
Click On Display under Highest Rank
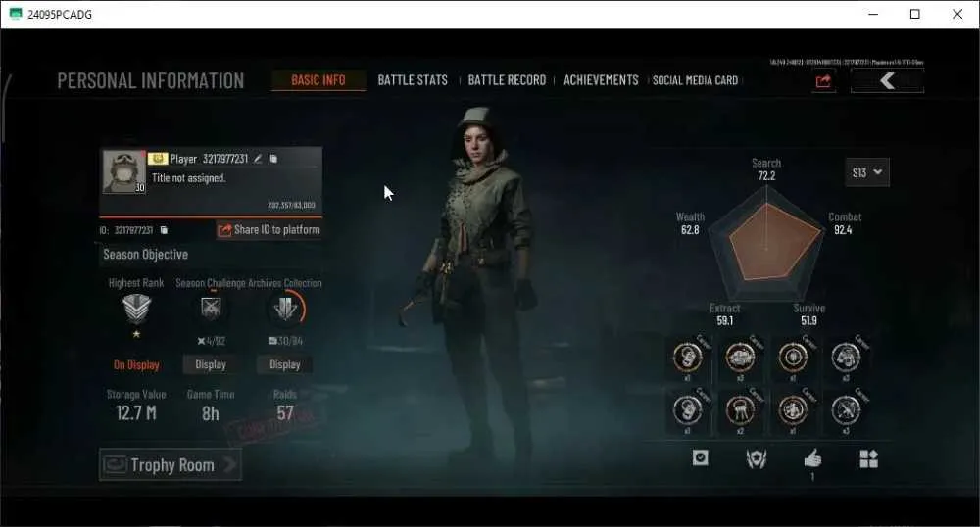point(136,364)
